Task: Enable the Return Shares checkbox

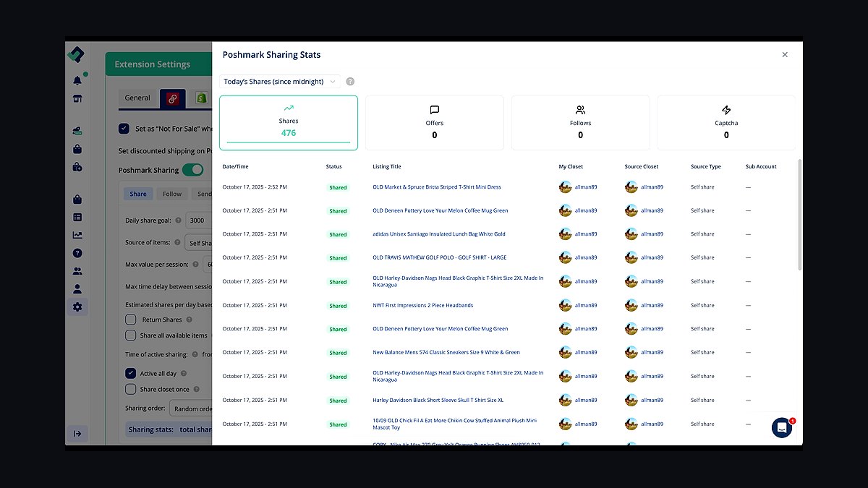Action: (x=131, y=320)
